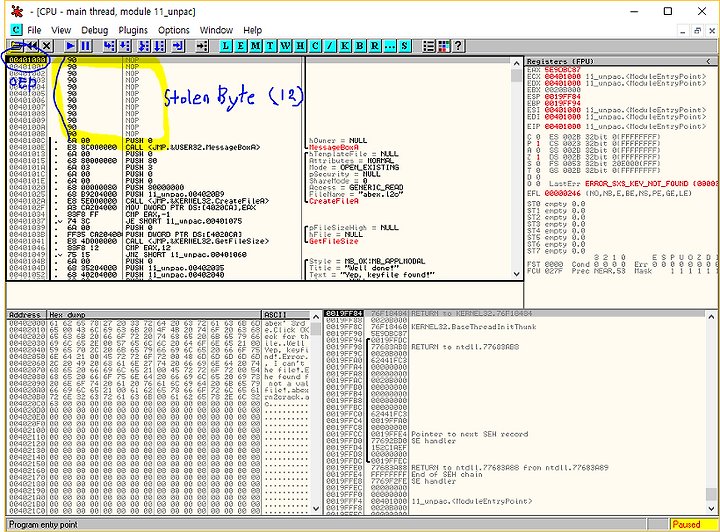Show References window via R icon
Image resolution: width=720 pixels, height=532 pixels.
click(375, 46)
